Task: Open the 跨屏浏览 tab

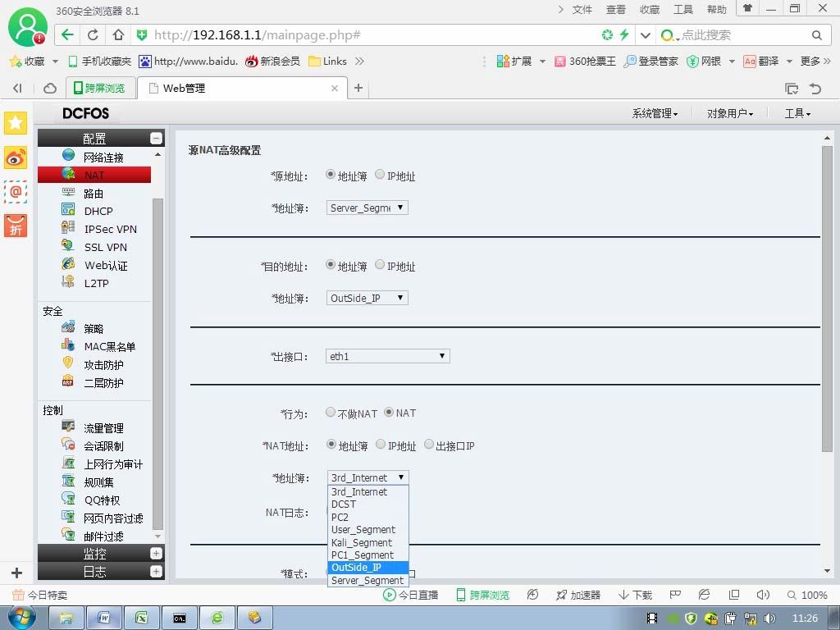Action: click(x=100, y=88)
